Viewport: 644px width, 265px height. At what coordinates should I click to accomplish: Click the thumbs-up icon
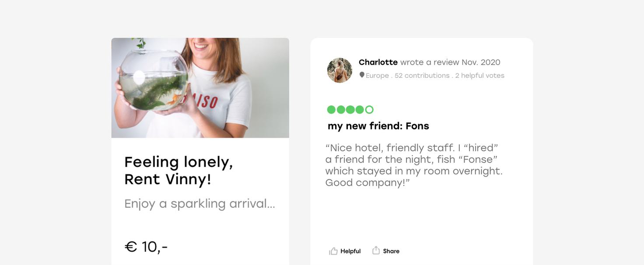[333, 251]
